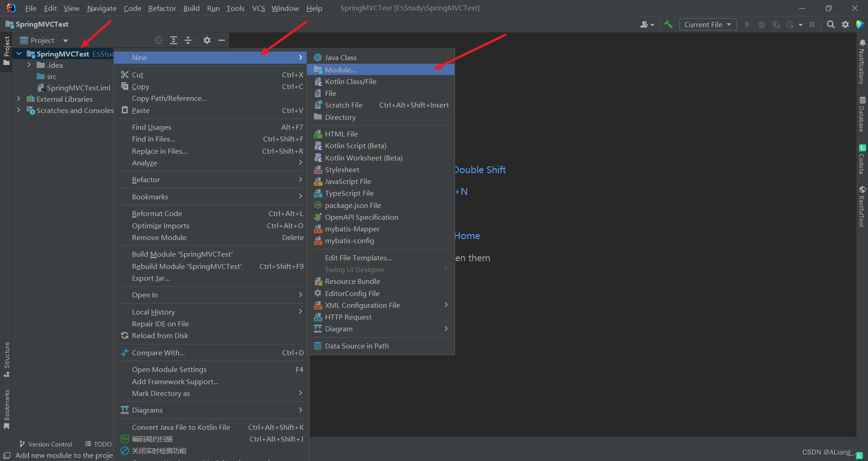Choose Module... in New submenu

381,70
